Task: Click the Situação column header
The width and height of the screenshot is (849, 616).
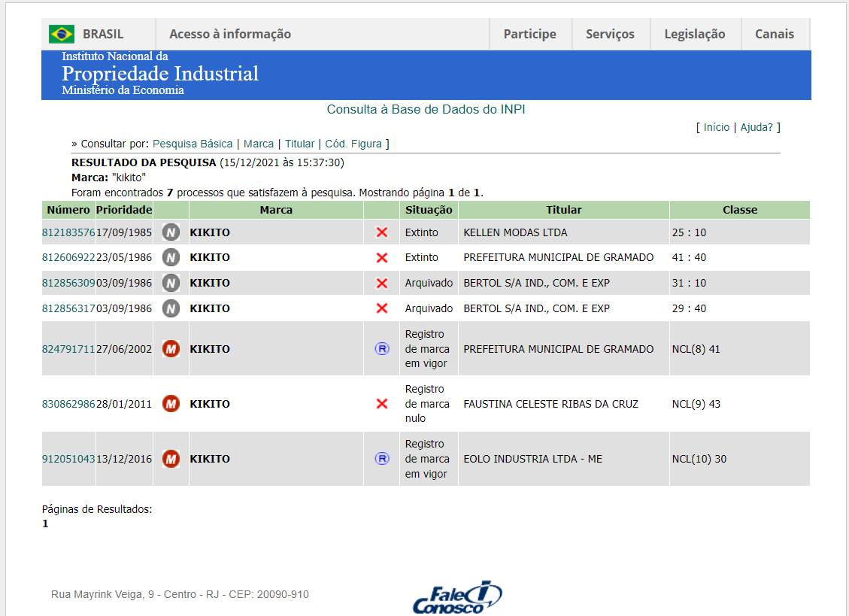Action: point(429,210)
